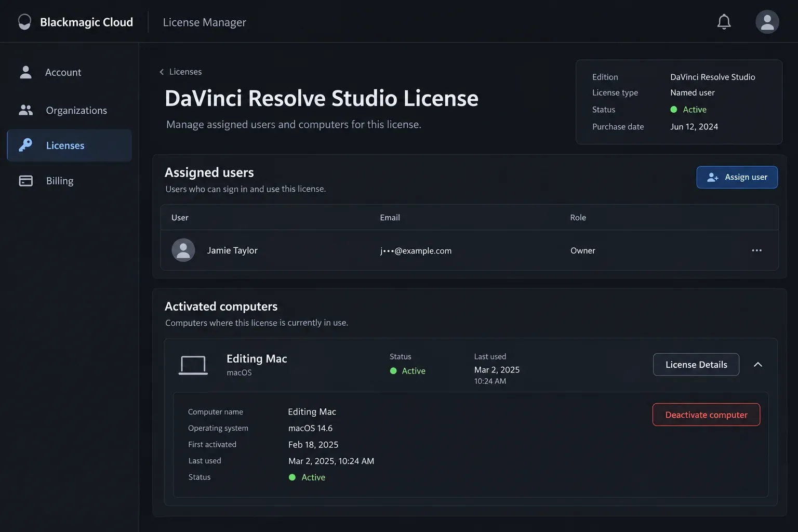The height and width of the screenshot is (532, 798).
Task: Click the Assign user button
Action: (737, 177)
